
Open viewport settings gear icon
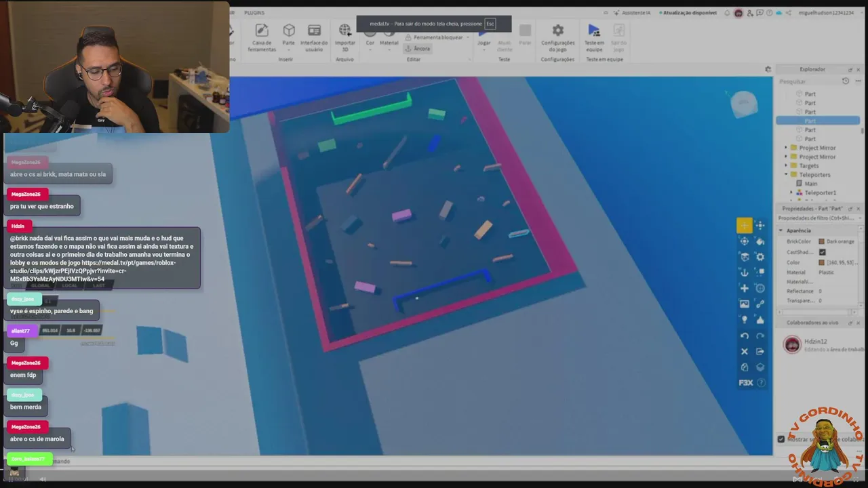point(768,69)
